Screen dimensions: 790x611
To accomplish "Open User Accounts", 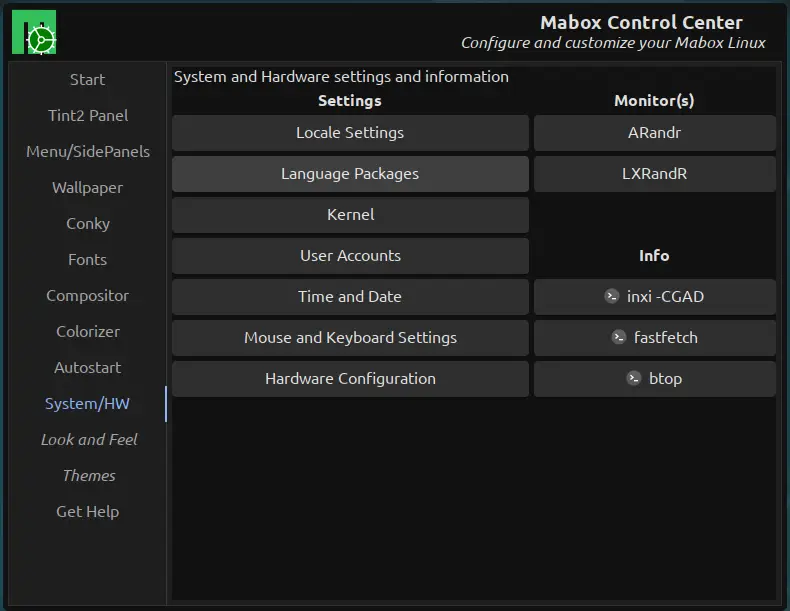I will pos(350,256).
